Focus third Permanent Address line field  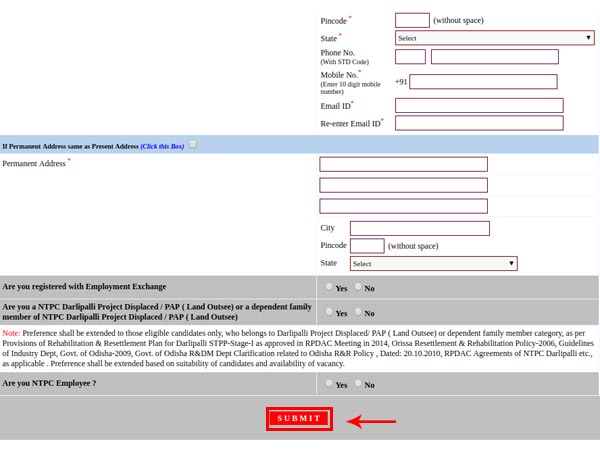(403, 206)
